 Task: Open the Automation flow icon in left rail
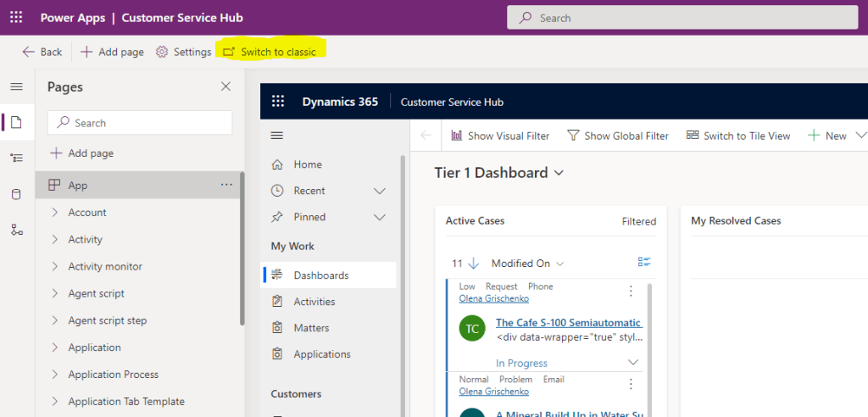pos(16,231)
